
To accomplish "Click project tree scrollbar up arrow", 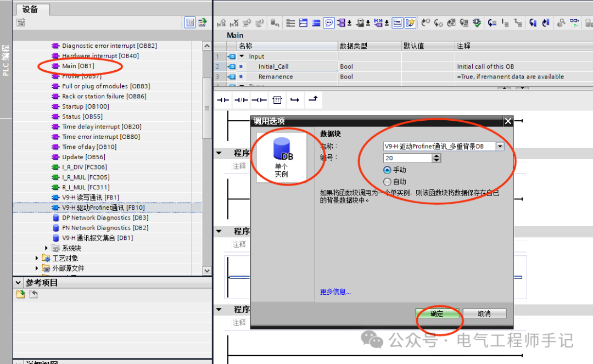I will click(207, 46).
